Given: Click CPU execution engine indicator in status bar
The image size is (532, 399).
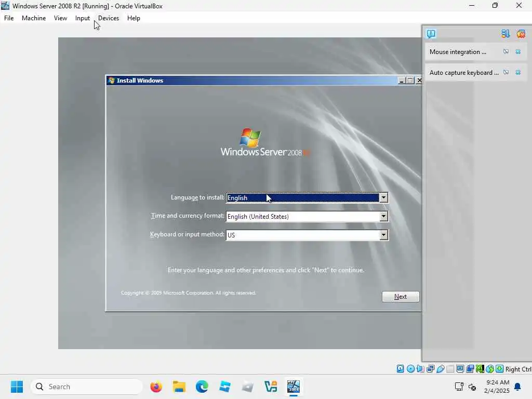Looking at the screenshot, I should coord(480,369).
